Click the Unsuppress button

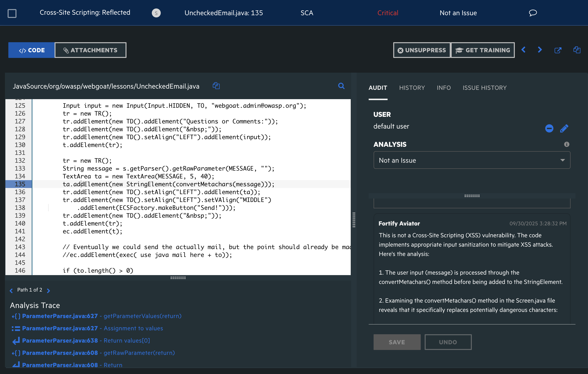click(x=422, y=50)
